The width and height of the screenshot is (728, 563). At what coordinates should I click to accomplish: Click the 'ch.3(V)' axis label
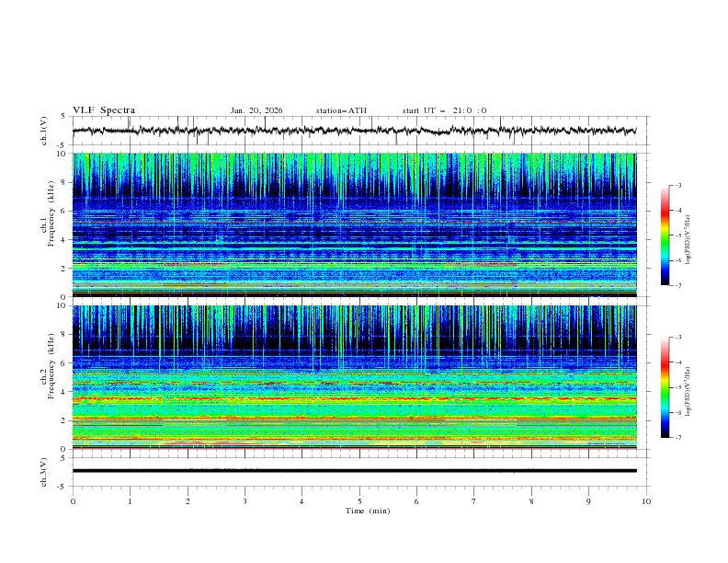pyautogui.click(x=44, y=473)
